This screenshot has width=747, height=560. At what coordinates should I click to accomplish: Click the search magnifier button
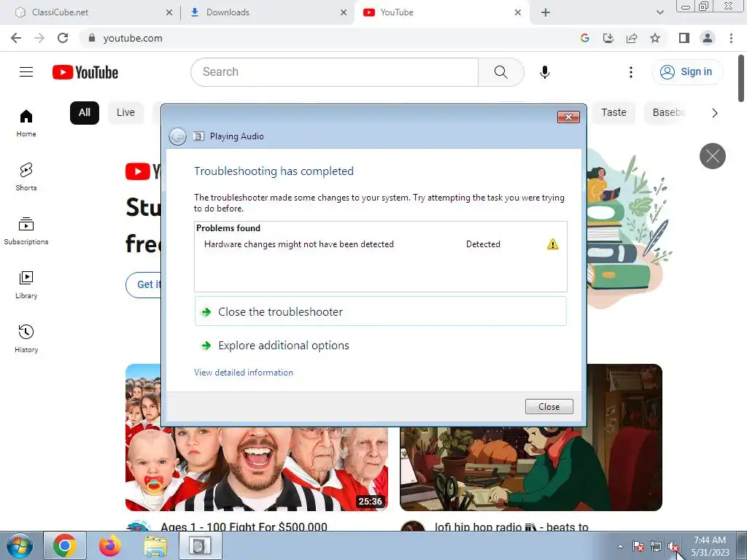pyautogui.click(x=500, y=72)
